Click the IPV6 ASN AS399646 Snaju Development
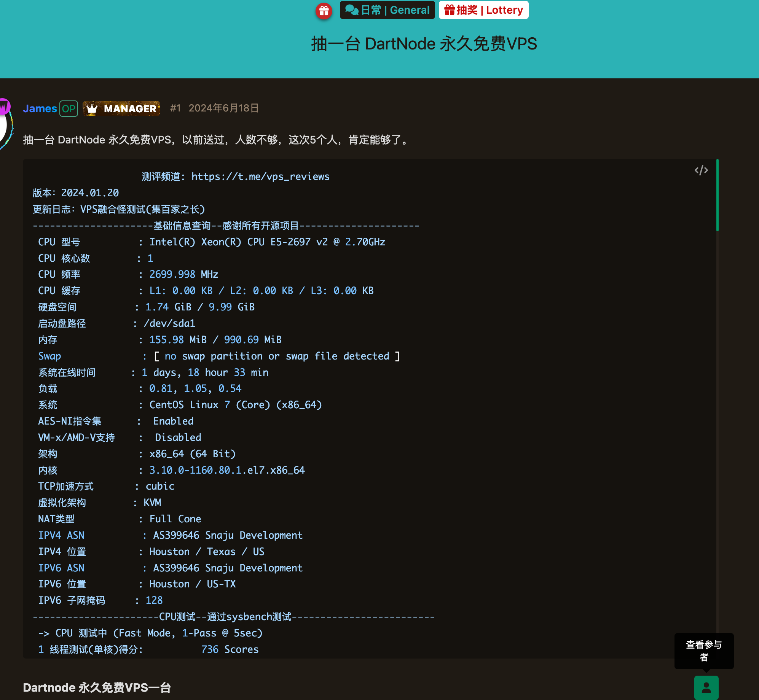The height and width of the screenshot is (700, 759). (x=228, y=568)
